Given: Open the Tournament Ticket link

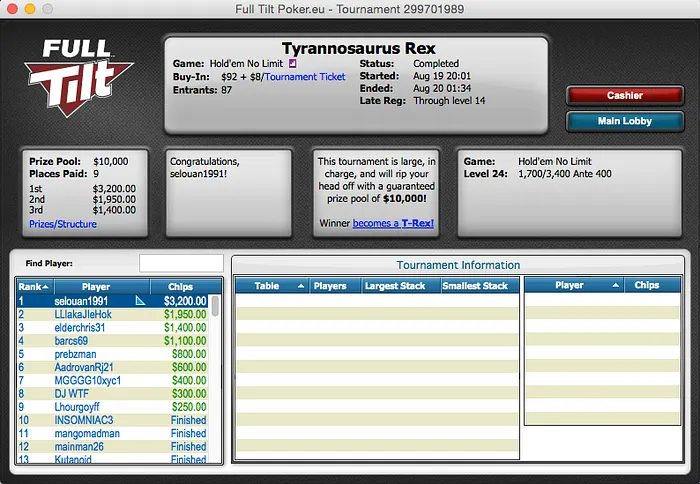Looking at the screenshot, I should coord(305,77).
